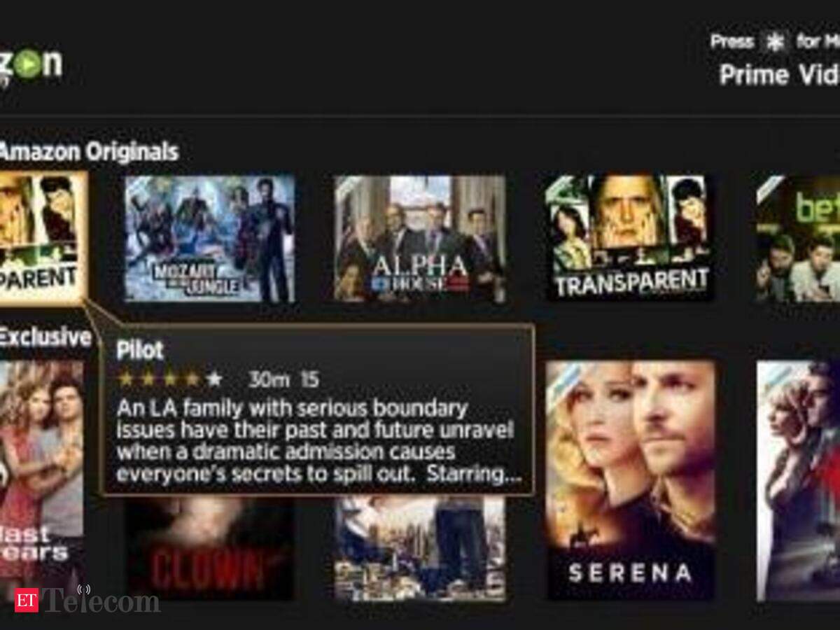Open The Last Five Years poster
Image resolution: width=840 pixels, height=630 pixels.
point(41,480)
